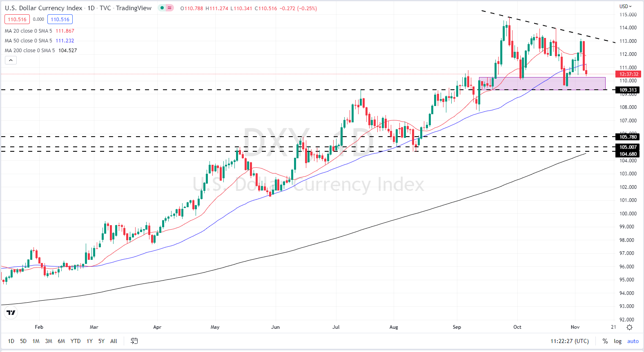This screenshot has width=644, height=352.
Task: Open the USD currency dropdown
Action: (x=625, y=6)
